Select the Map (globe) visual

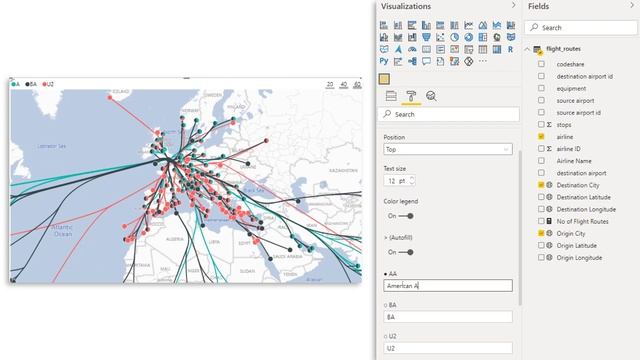pos(497,37)
